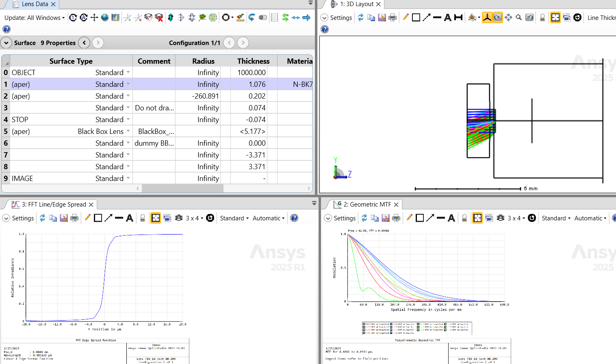
Task: Click the circle aperture icon in Lens Data
Action: pyautogui.click(x=226, y=17)
